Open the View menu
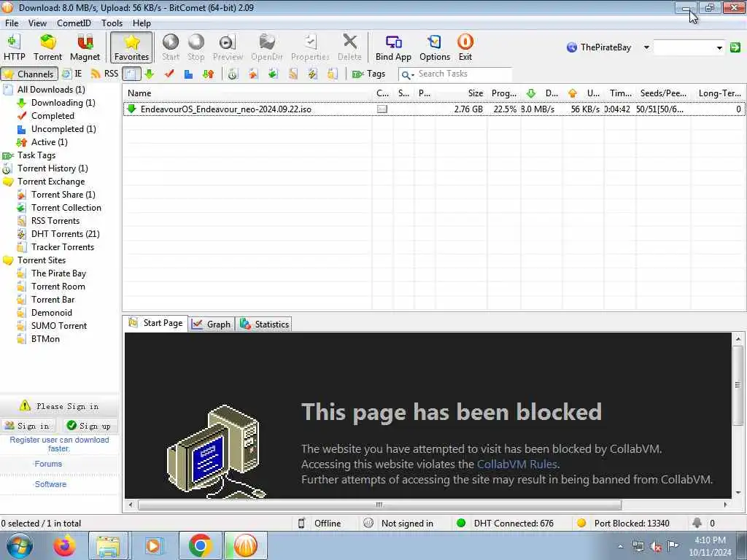Viewport: 747px width, 560px height. (x=37, y=23)
